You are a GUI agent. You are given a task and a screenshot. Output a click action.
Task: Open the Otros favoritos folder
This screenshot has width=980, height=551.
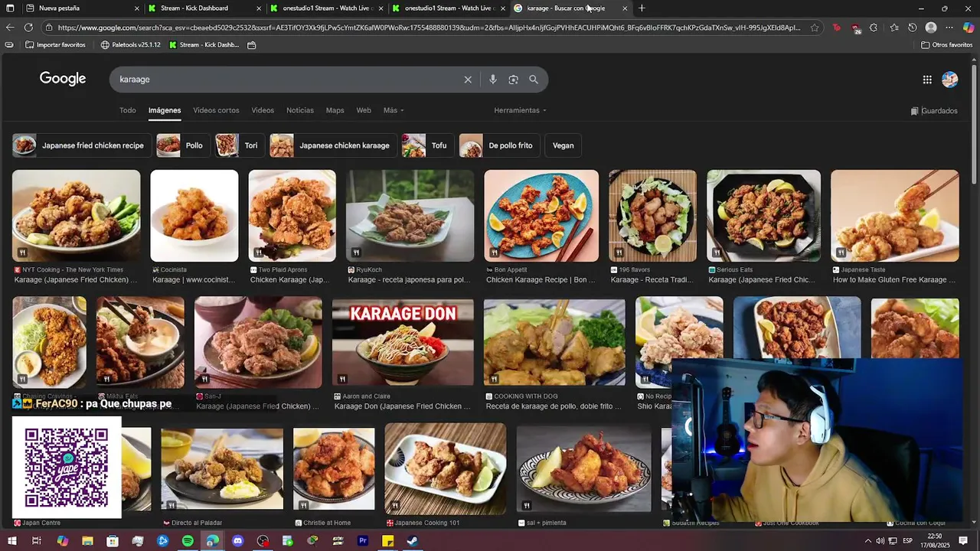pos(946,45)
